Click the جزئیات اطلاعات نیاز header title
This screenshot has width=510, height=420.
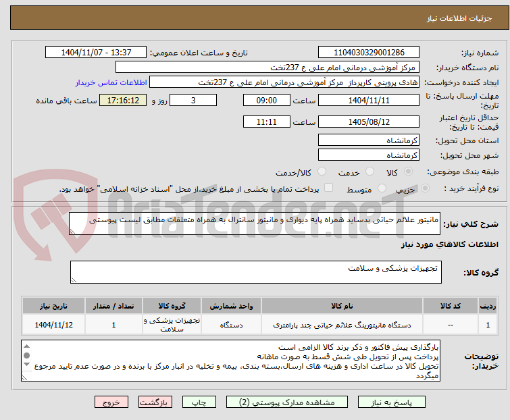coord(459,18)
